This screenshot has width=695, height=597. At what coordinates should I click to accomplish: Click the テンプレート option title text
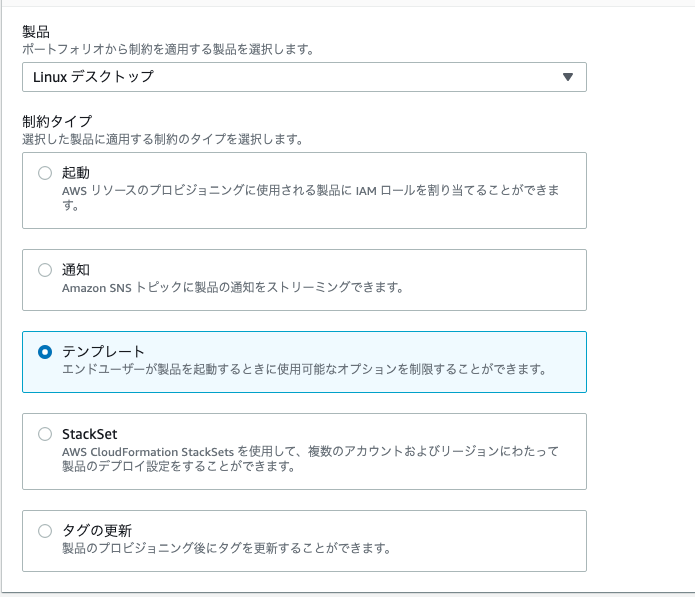(103, 352)
